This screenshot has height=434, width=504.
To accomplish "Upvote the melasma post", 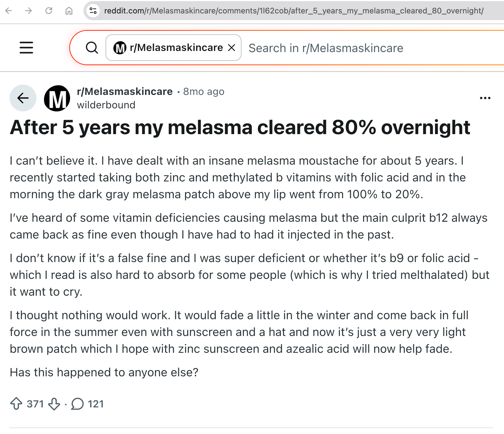I will click(x=16, y=404).
